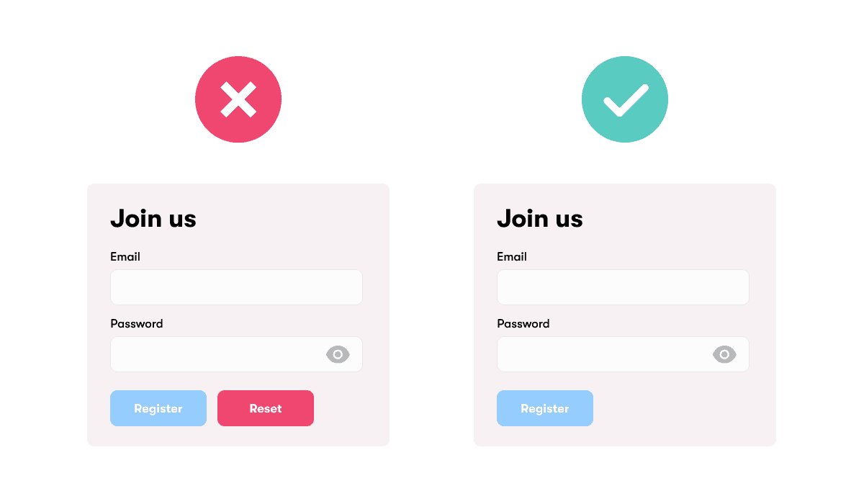Show password using eye in the green-check form

point(724,354)
